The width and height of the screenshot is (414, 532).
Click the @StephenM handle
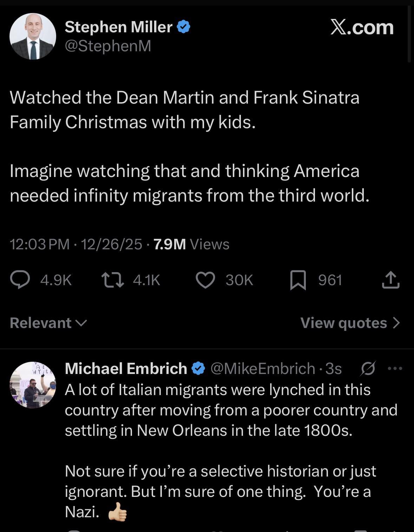pyautogui.click(x=108, y=46)
